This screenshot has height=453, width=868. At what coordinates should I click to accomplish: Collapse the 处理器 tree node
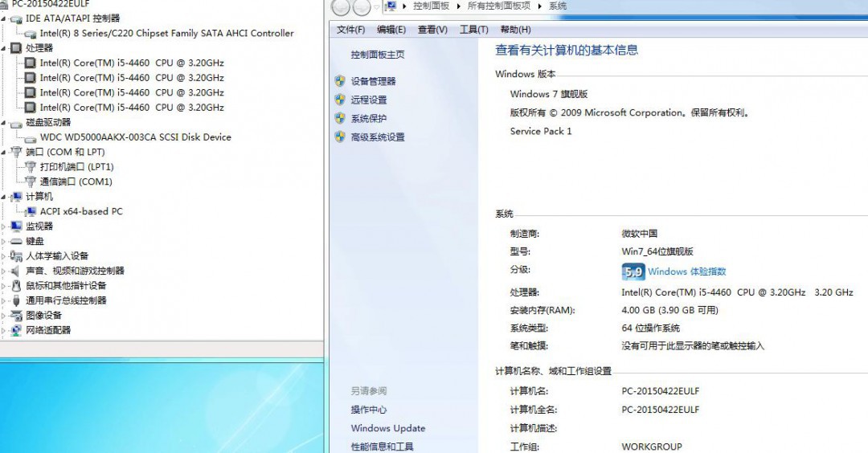(3, 49)
